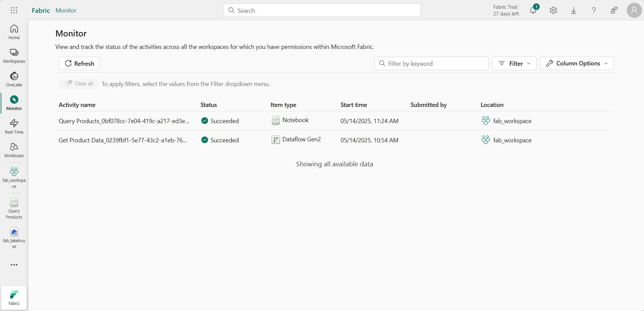644x311 pixels.
Task: Click the Filter by keyword field
Action: (x=431, y=63)
